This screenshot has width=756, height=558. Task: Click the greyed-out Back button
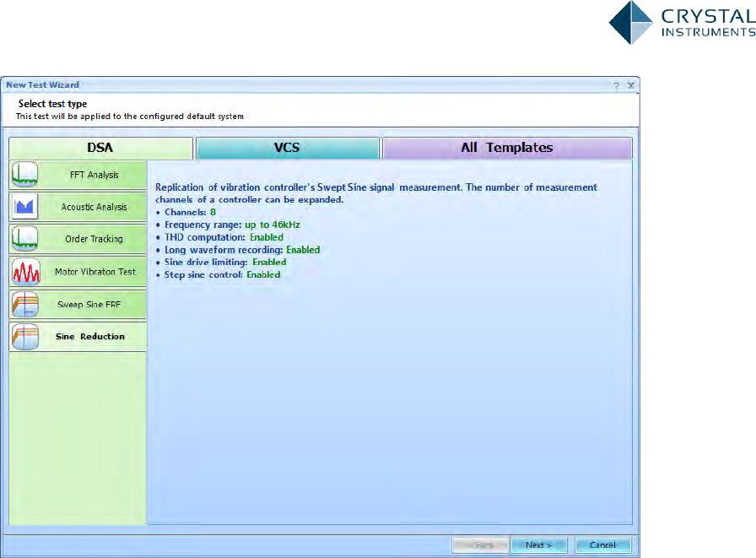coord(480,545)
